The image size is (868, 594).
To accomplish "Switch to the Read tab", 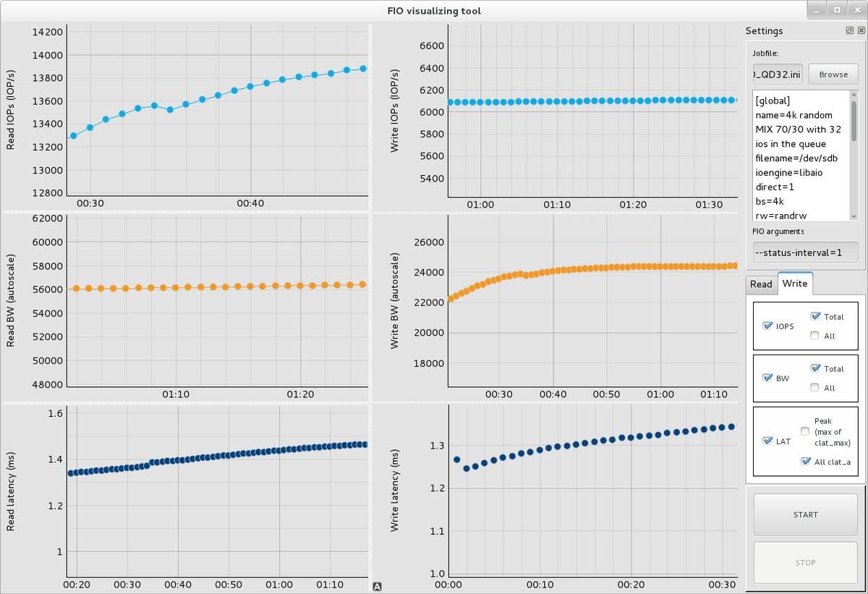I will tap(761, 284).
